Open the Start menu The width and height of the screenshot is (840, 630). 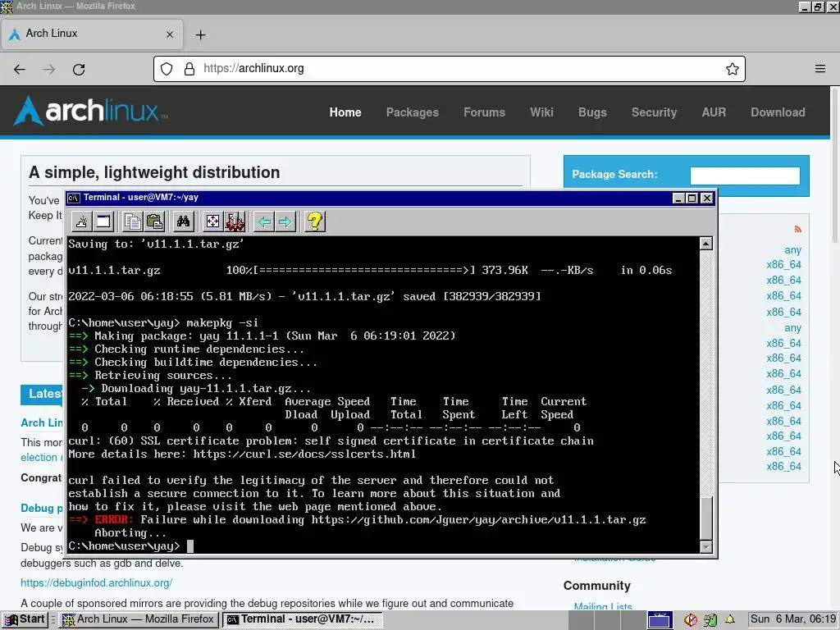[x=25, y=619]
